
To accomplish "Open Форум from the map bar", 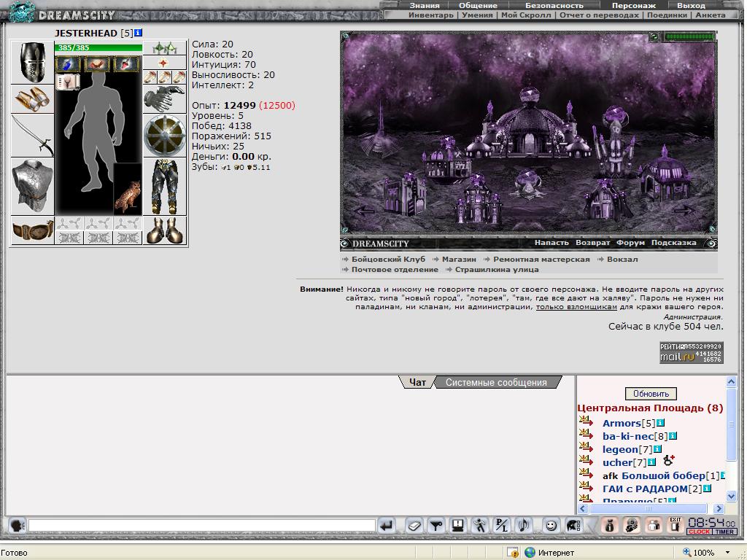I will pyautogui.click(x=630, y=242).
